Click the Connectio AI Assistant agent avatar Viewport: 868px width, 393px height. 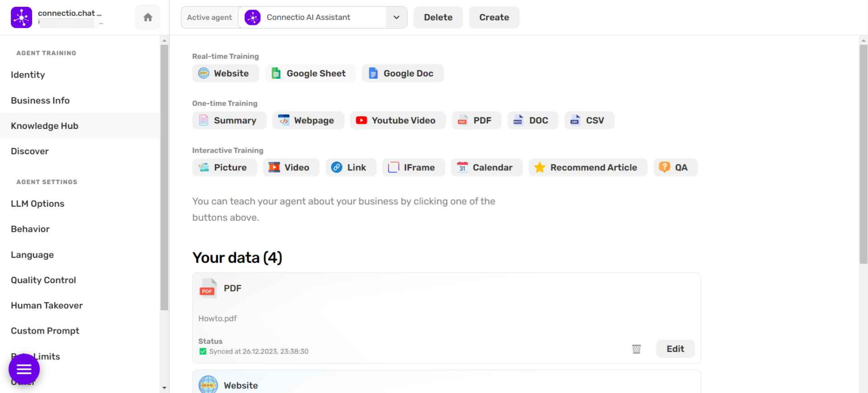click(253, 17)
